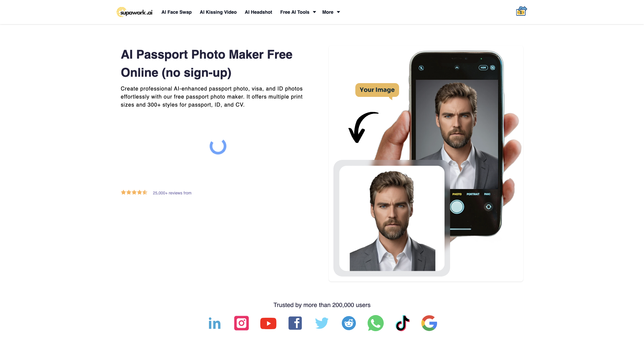Click the TikTok social media icon
644x362 pixels.
402,323
